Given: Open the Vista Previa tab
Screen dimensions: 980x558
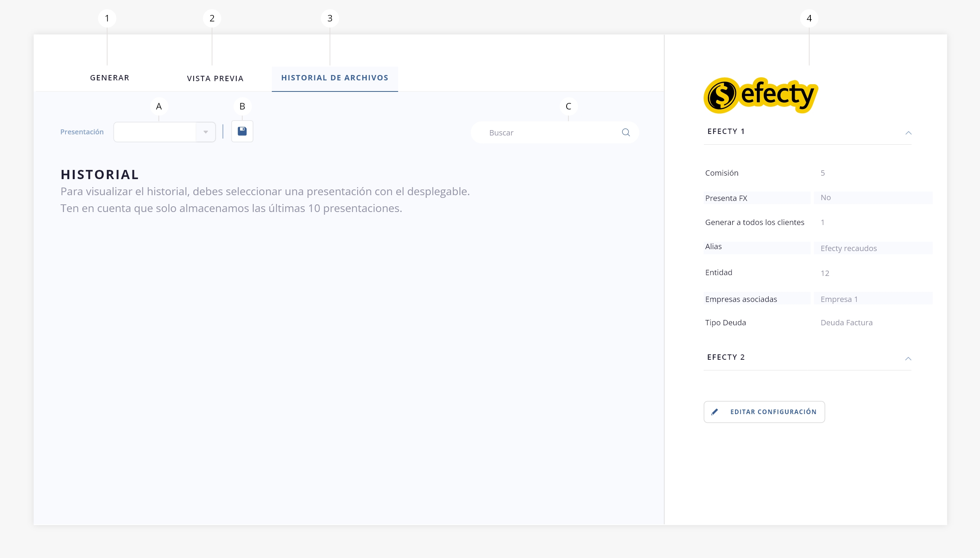Looking at the screenshot, I should (x=215, y=78).
